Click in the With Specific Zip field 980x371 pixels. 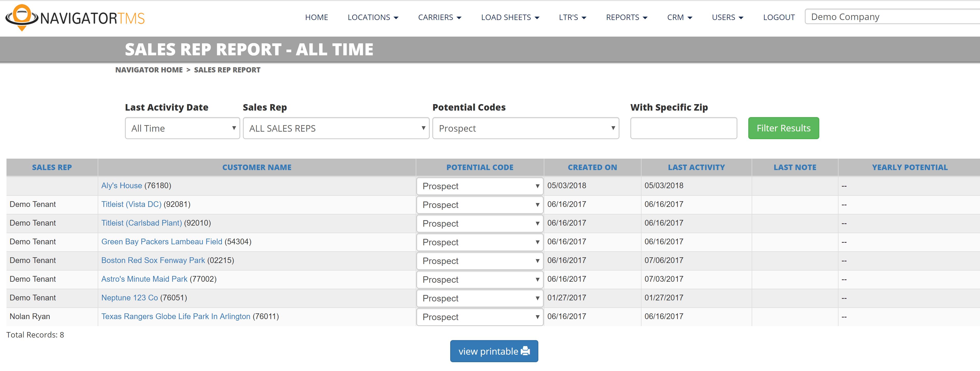click(x=683, y=128)
